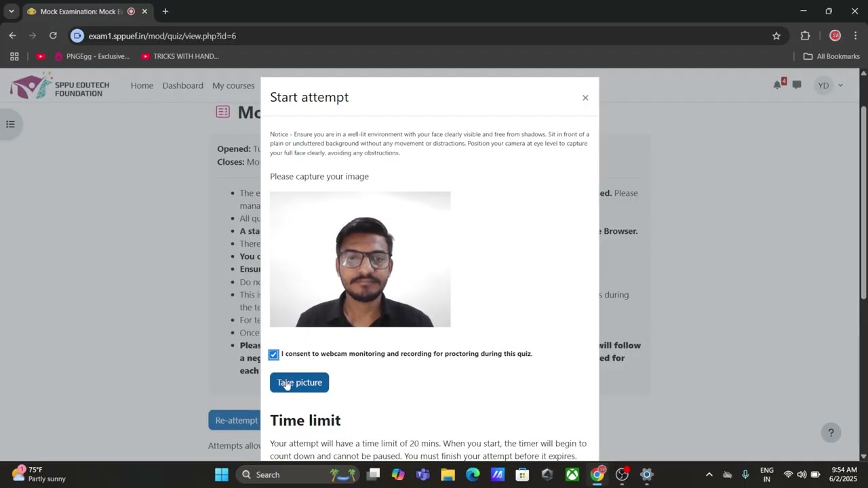868x488 pixels.
Task: Open Microsoft Teams from the taskbar
Action: [422, 474]
